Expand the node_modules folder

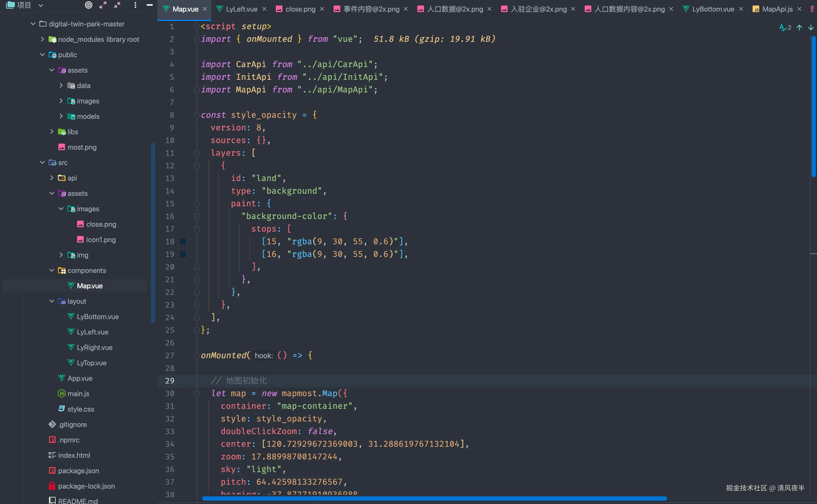coord(42,39)
